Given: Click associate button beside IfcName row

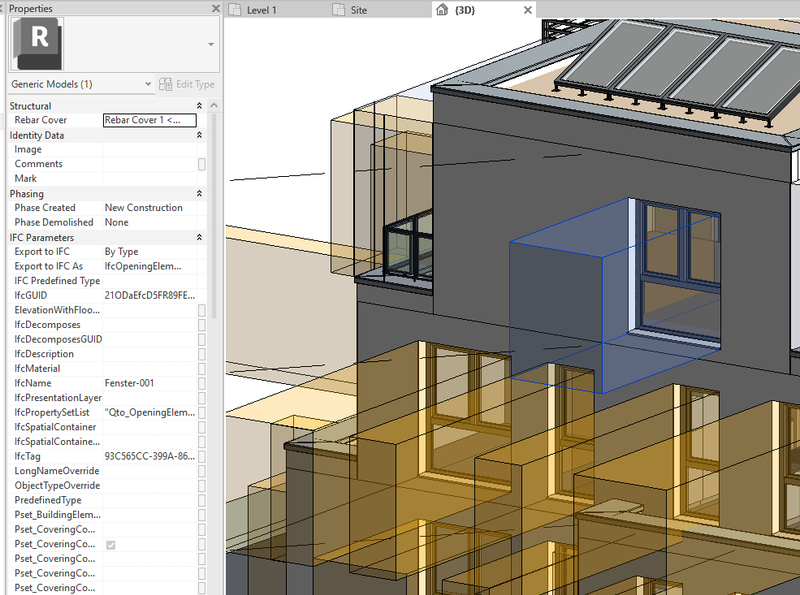Looking at the screenshot, I should [202, 383].
